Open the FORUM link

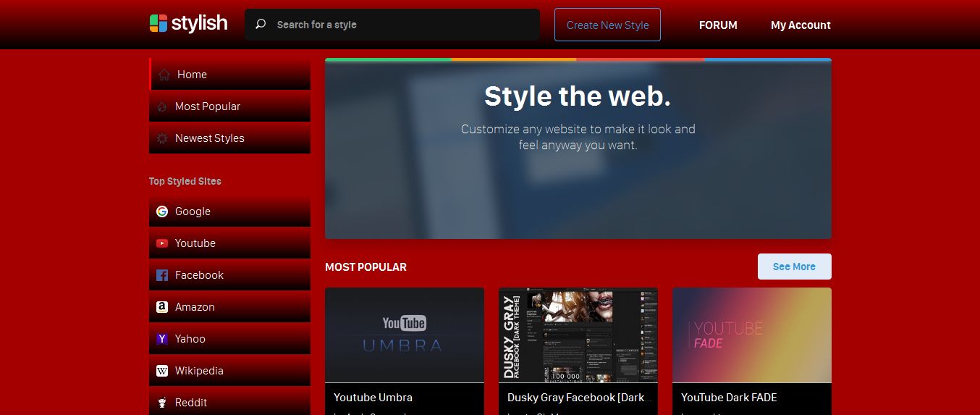tap(718, 25)
